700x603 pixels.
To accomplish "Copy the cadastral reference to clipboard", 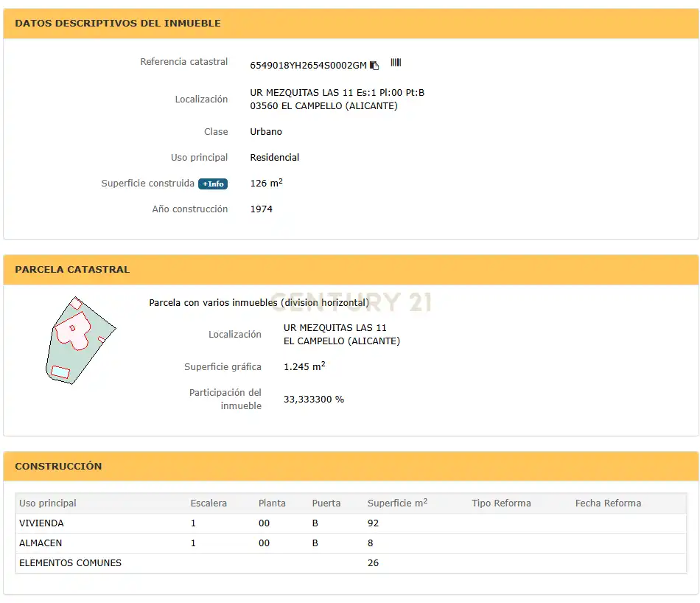I will [374, 66].
